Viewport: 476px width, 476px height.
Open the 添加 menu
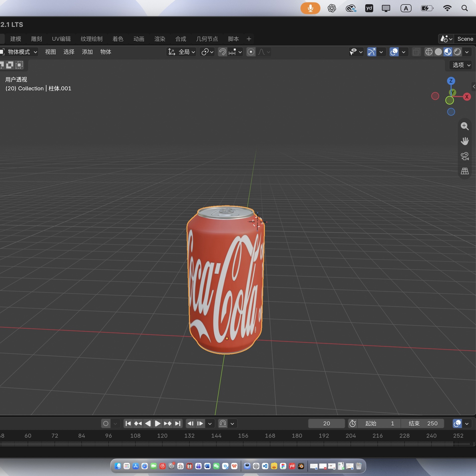[x=87, y=52]
